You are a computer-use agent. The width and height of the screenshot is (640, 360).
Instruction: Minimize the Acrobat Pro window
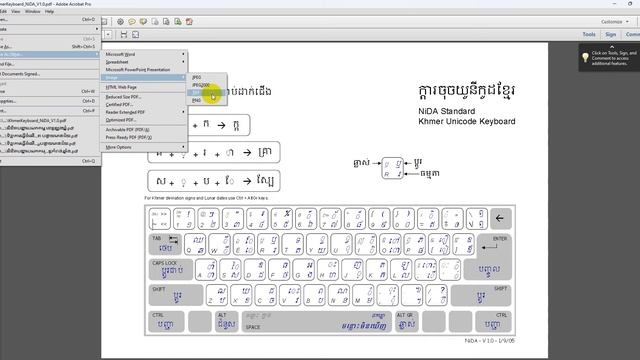pos(615,4)
